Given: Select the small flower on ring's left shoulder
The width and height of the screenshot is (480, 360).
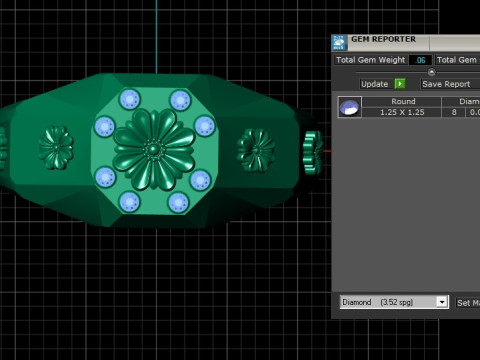Looking at the screenshot, I should [56, 147].
